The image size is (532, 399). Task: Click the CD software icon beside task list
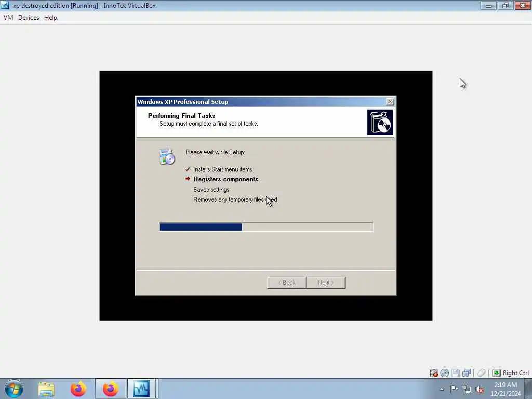pos(167,157)
